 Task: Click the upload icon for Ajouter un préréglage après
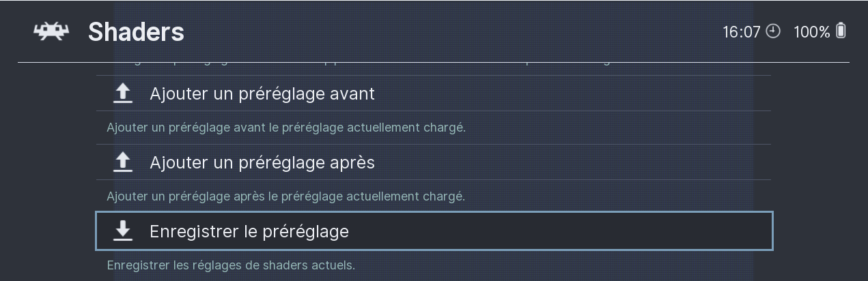tap(123, 162)
